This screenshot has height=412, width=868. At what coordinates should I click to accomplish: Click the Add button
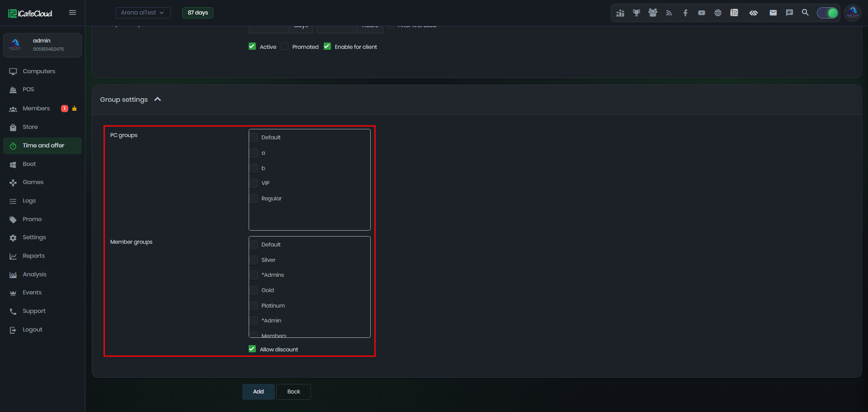tap(259, 392)
